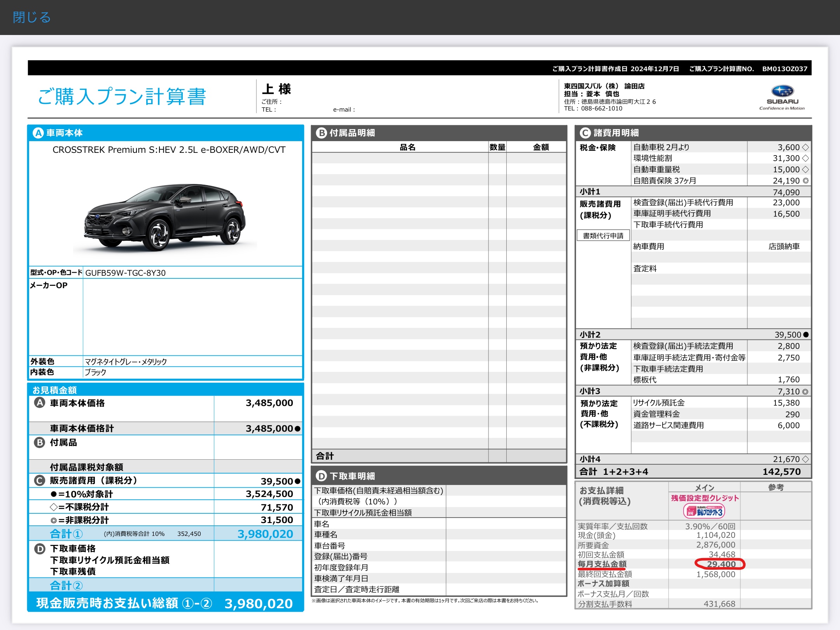
Task: Click the circled D icon beside 下取車価格
Action: (x=40, y=549)
